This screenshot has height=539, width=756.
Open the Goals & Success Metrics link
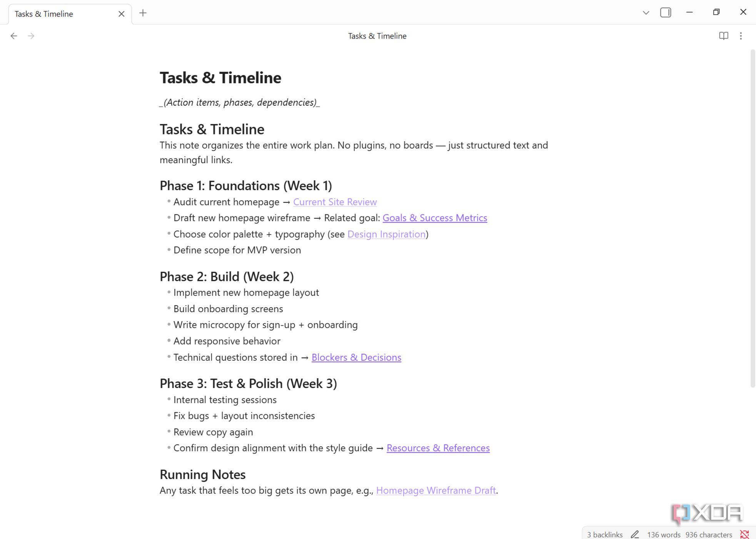point(435,218)
